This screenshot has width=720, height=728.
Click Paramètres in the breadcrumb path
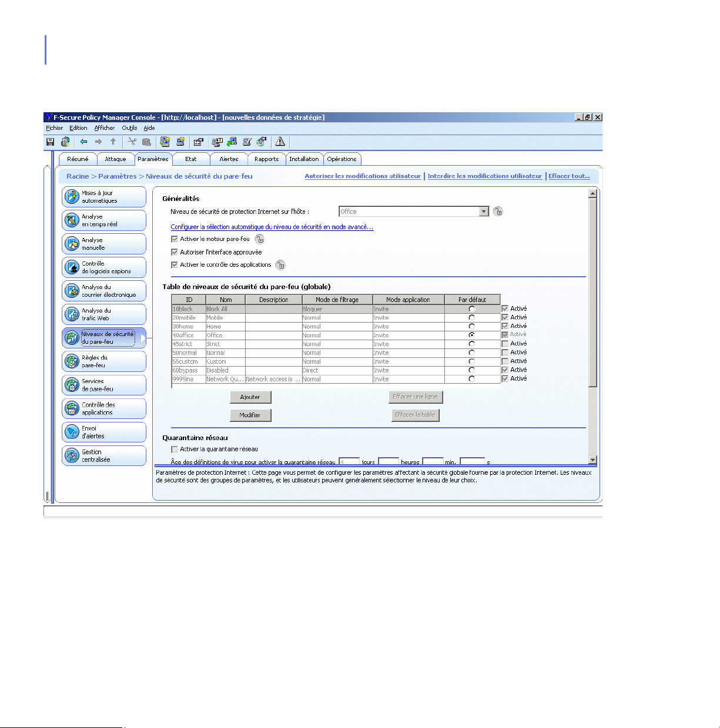118,176
